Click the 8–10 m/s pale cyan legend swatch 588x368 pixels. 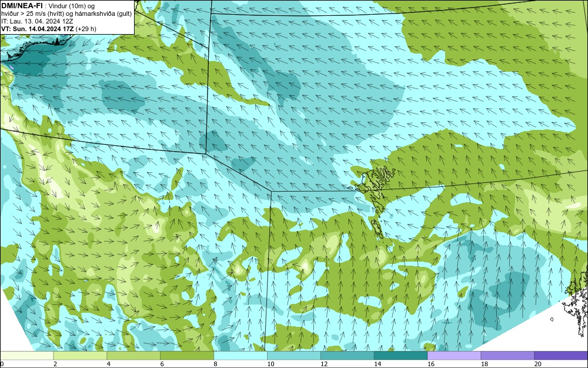(240, 356)
